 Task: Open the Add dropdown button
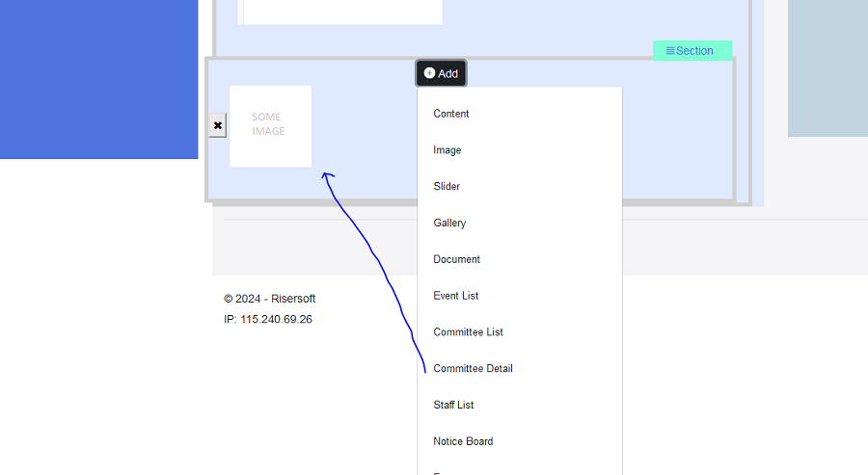pos(441,73)
